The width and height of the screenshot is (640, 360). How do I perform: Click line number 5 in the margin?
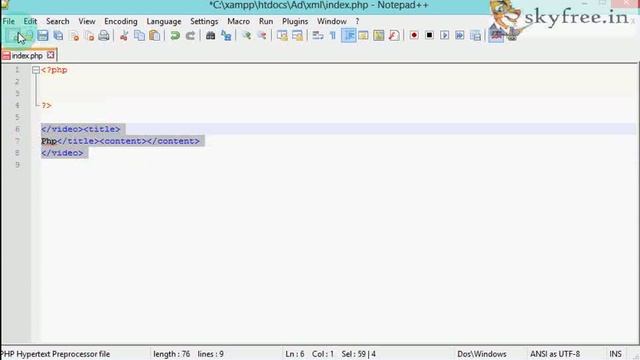(x=17, y=117)
